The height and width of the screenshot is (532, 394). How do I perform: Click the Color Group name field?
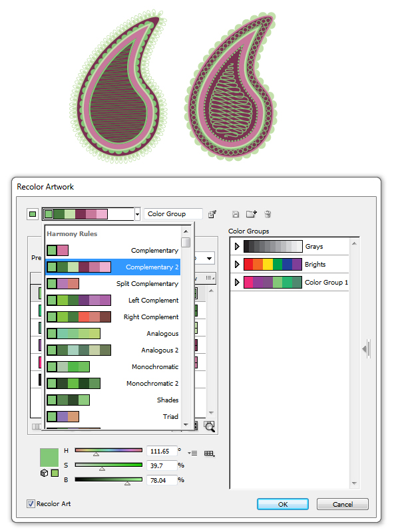click(x=173, y=214)
